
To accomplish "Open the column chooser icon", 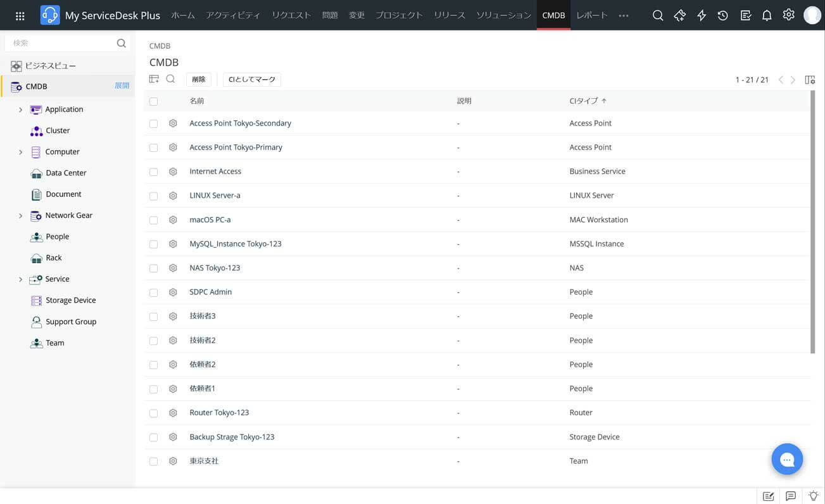I will coord(810,80).
